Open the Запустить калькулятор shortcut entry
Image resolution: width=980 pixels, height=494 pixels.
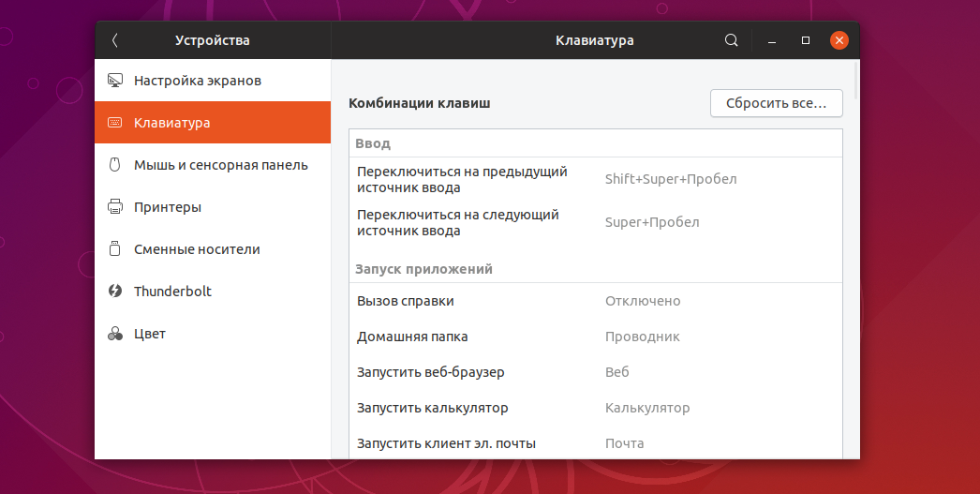[x=595, y=408]
